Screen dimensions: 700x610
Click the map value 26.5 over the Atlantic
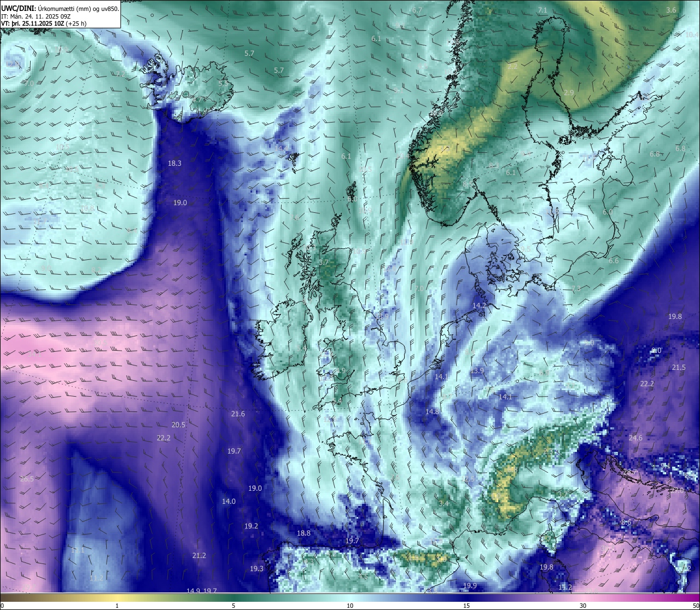click(27, 479)
